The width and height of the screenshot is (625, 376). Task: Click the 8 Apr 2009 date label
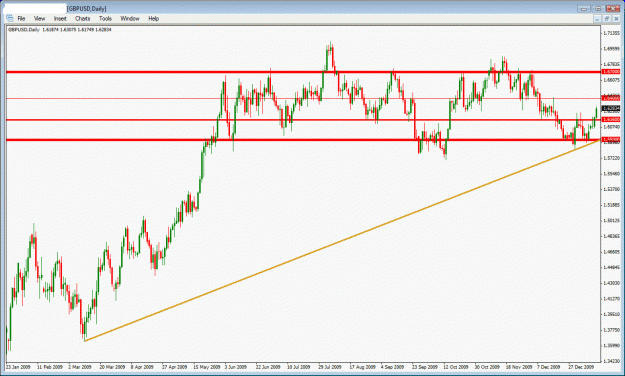pyautogui.click(x=142, y=366)
